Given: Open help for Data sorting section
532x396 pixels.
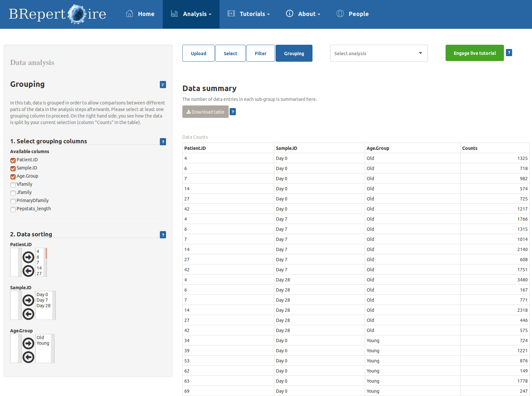Looking at the screenshot, I should pyautogui.click(x=163, y=235).
